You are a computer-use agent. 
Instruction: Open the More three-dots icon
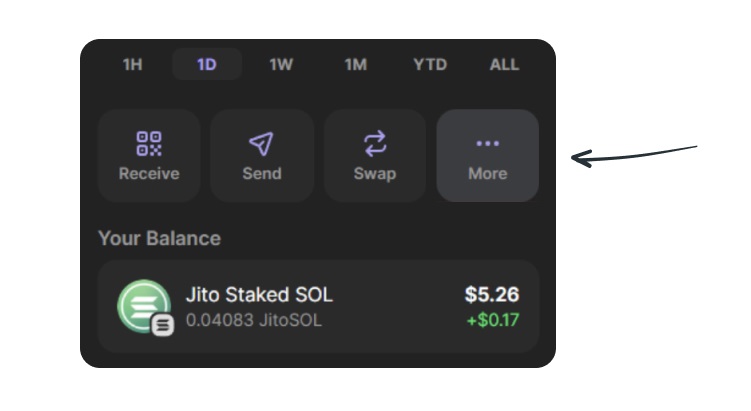click(x=488, y=143)
